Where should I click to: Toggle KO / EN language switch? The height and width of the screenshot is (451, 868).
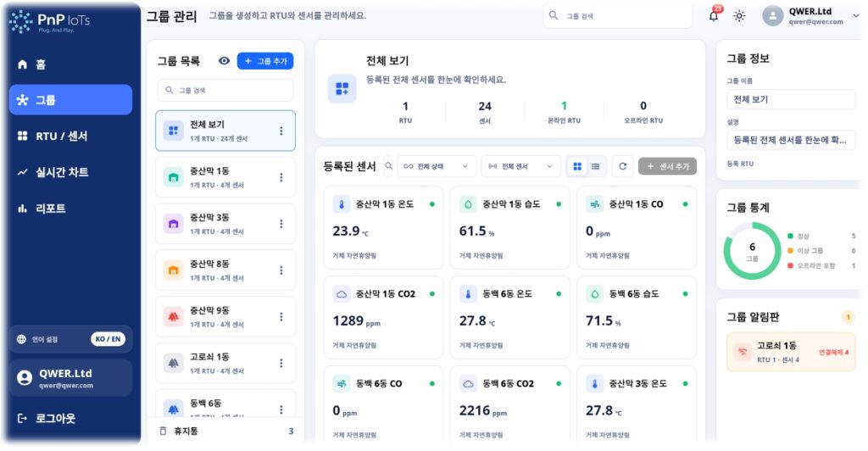(108, 339)
